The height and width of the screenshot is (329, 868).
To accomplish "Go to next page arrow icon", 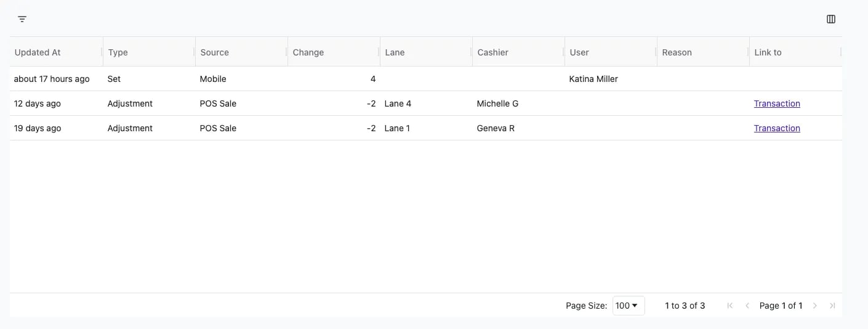I will point(815,306).
